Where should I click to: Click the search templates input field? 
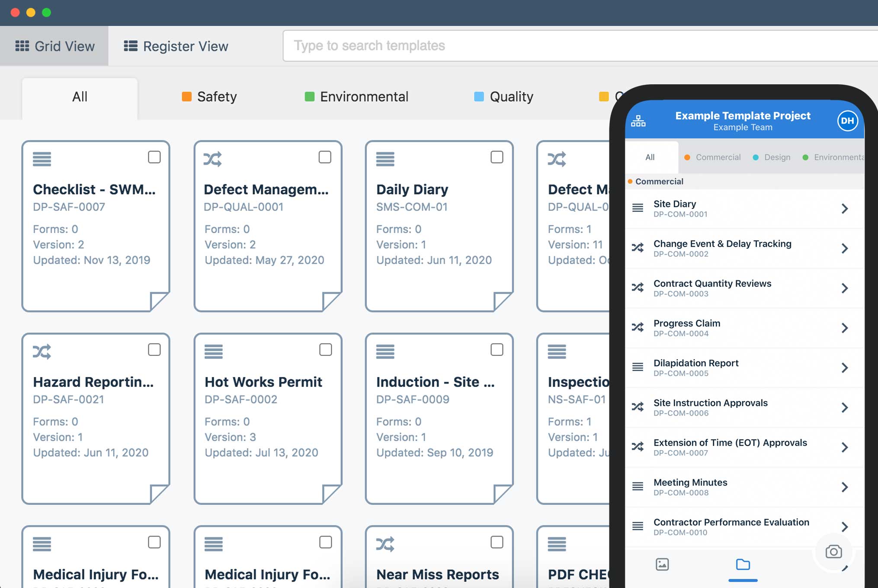[x=580, y=46]
